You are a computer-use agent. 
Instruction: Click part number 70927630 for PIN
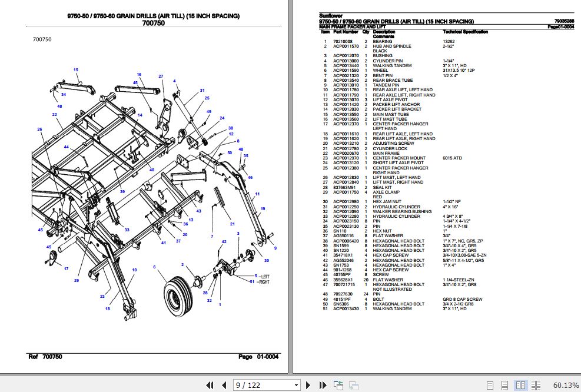(343, 294)
